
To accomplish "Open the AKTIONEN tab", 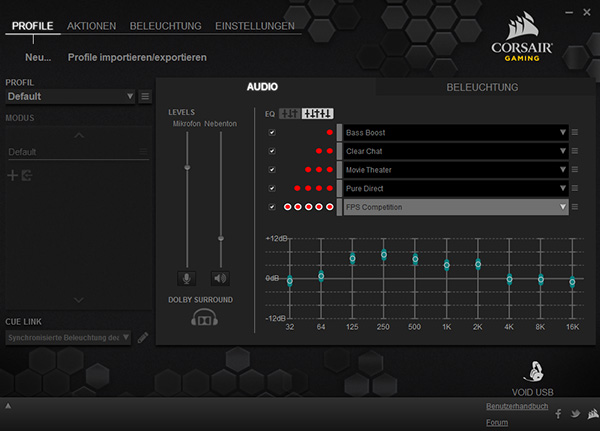I will point(91,26).
